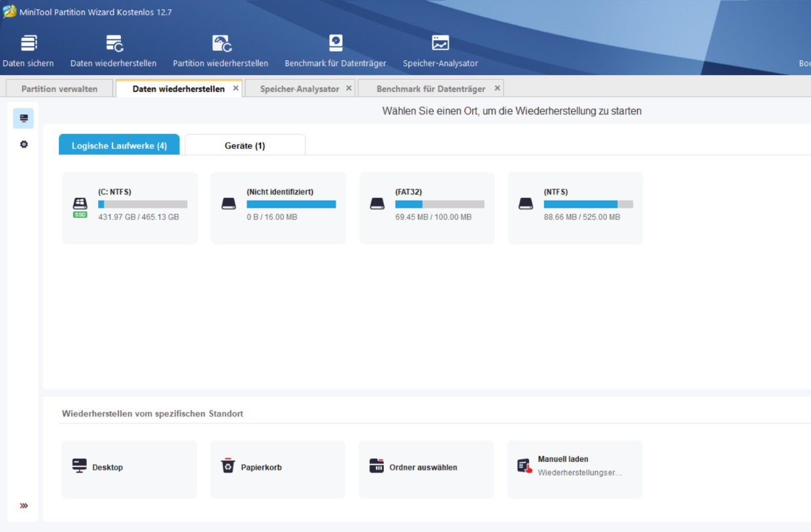Click the Wiederherstellen vom spezifischen Standort heading
The height and width of the screenshot is (532, 811).
click(152, 414)
